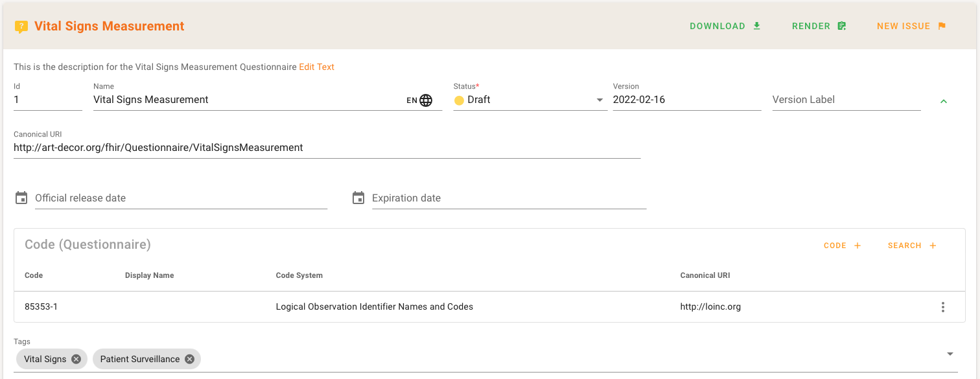
Task: Expand the Tags dropdown arrow
Action: click(x=950, y=354)
